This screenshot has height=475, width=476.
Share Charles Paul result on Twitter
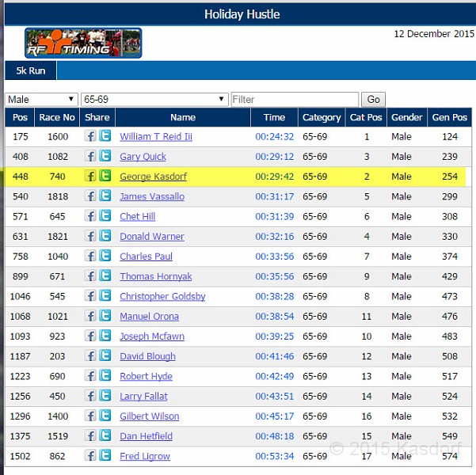pyautogui.click(x=105, y=256)
